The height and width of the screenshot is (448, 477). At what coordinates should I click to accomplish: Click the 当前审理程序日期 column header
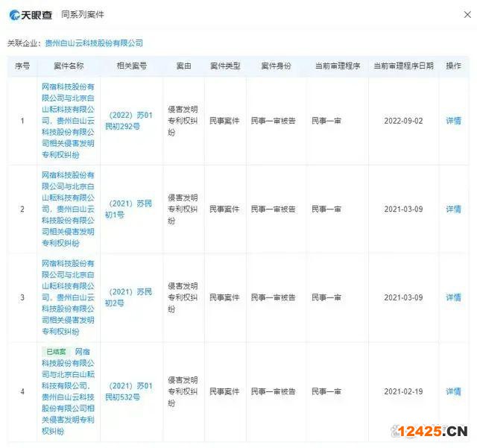tap(403, 66)
